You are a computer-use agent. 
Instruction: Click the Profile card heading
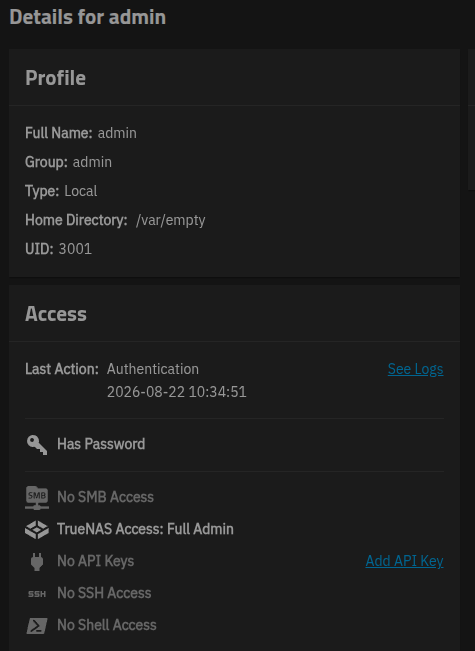click(56, 78)
